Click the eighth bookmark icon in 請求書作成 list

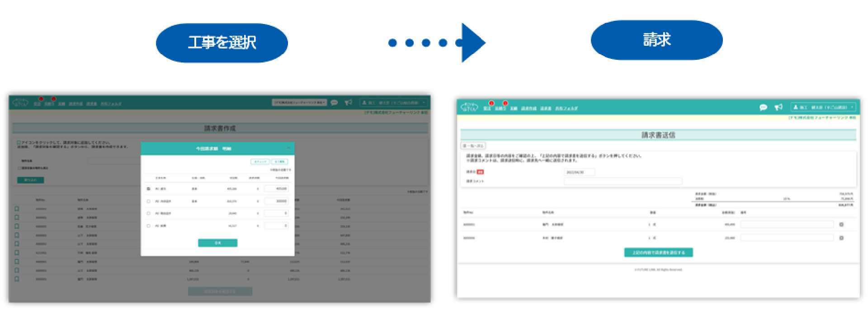click(17, 270)
